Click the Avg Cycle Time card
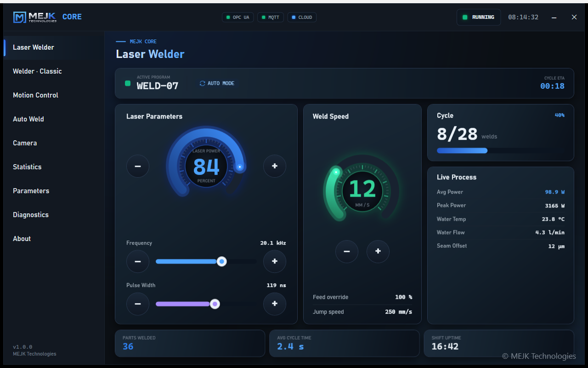The height and width of the screenshot is (368, 588). point(345,343)
